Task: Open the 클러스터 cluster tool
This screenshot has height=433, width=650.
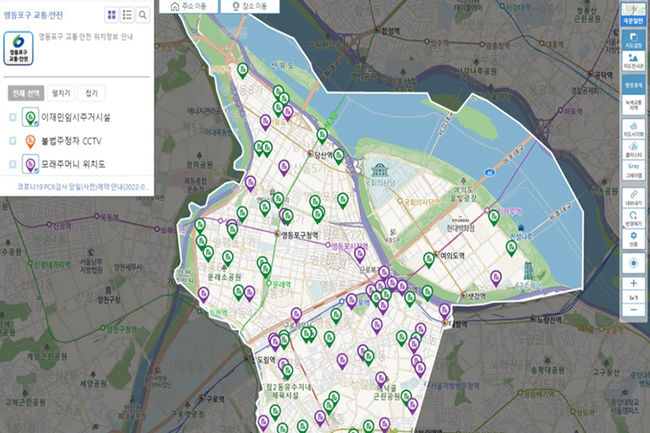Action: pos(632,150)
